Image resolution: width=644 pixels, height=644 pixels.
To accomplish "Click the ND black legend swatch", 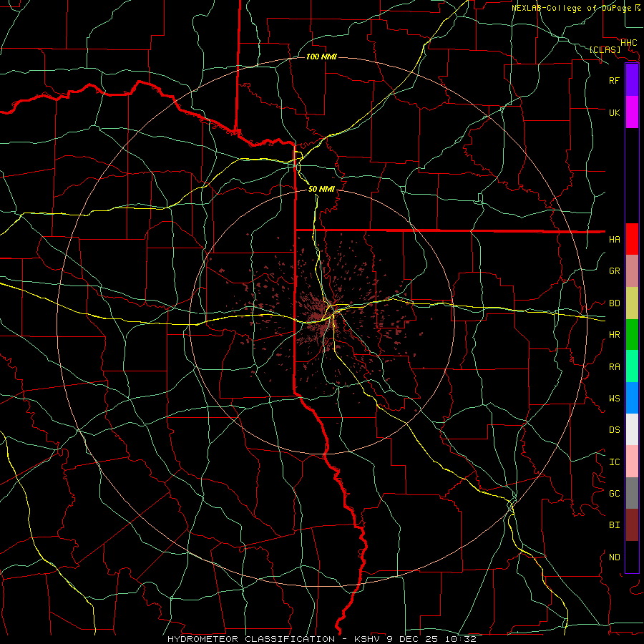I will tap(632, 557).
